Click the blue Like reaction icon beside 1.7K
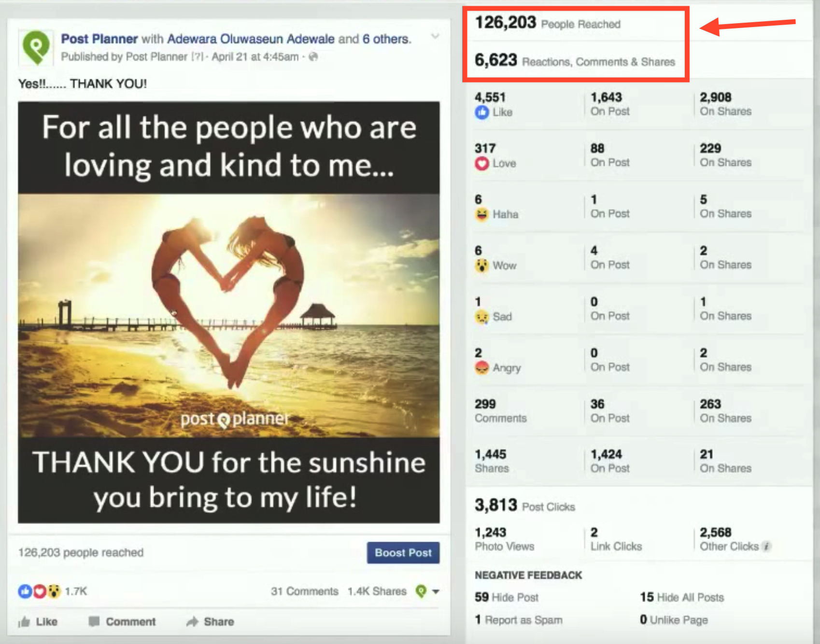 click(25, 591)
